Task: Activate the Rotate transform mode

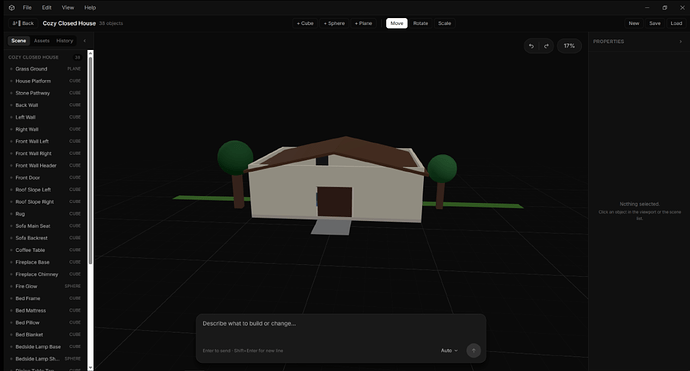Action: [420, 23]
